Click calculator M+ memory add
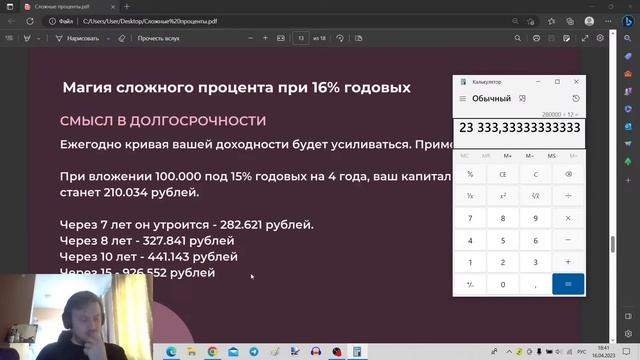This screenshot has width=640, height=360. (508, 156)
